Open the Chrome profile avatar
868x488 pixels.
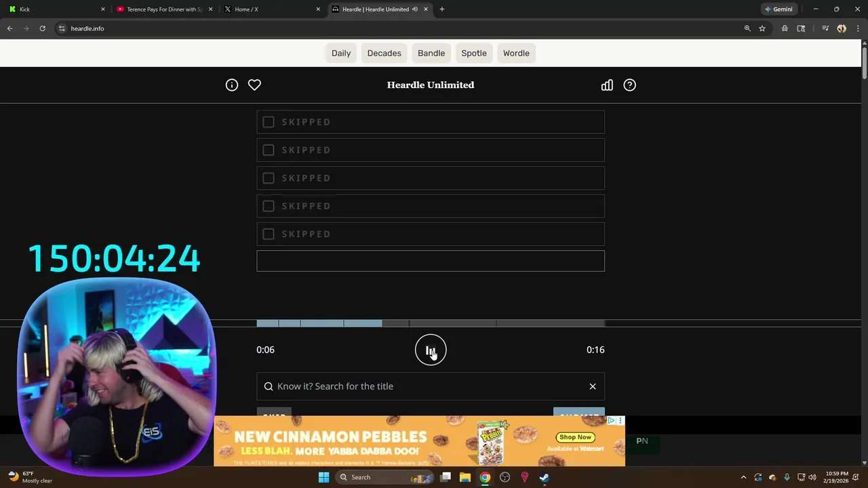842,28
